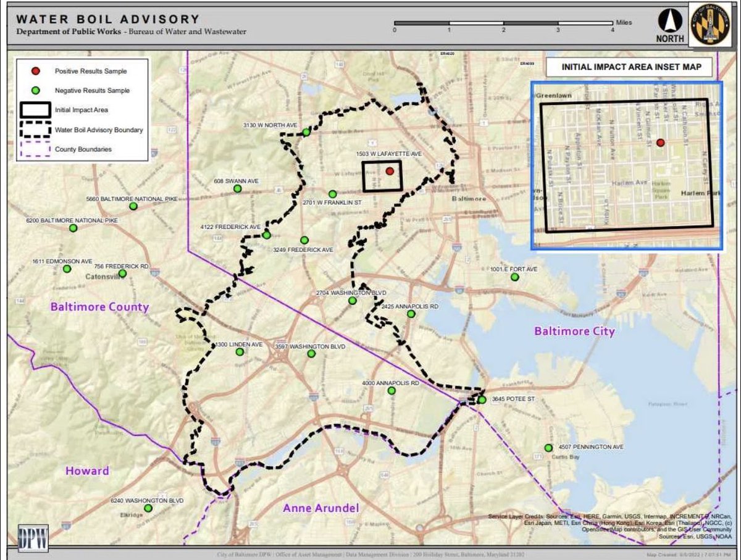Click the 'Negative Results Sample' legend text
The height and width of the screenshot is (560, 741).
click(x=92, y=91)
